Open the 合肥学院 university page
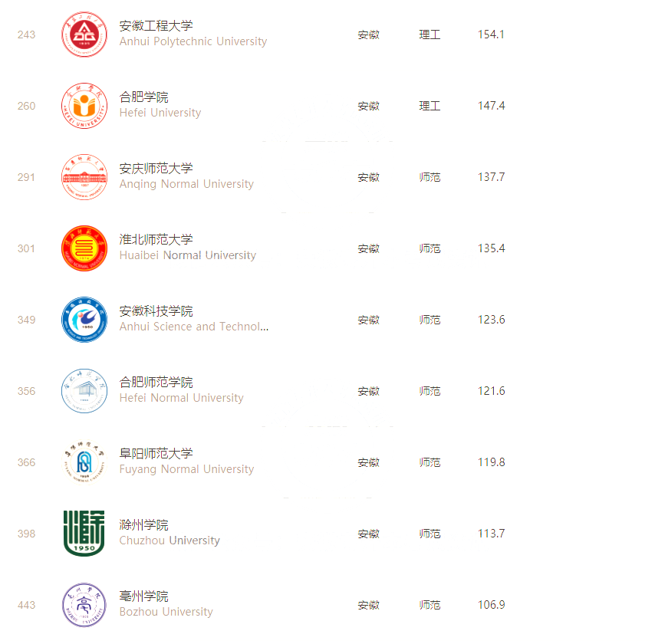This screenshot has width=655, height=644. 144,97
